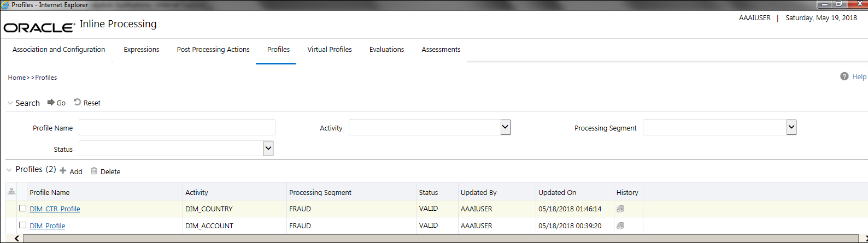This screenshot has width=868, height=243.
Task: Open the Assessments tab
Action: point(441,49)
